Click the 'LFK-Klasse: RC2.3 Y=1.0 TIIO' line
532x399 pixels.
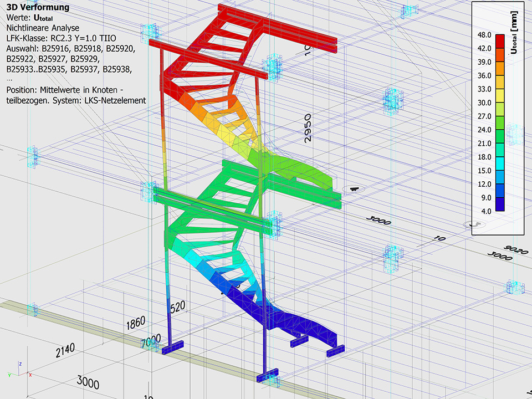tap(61, 38)
